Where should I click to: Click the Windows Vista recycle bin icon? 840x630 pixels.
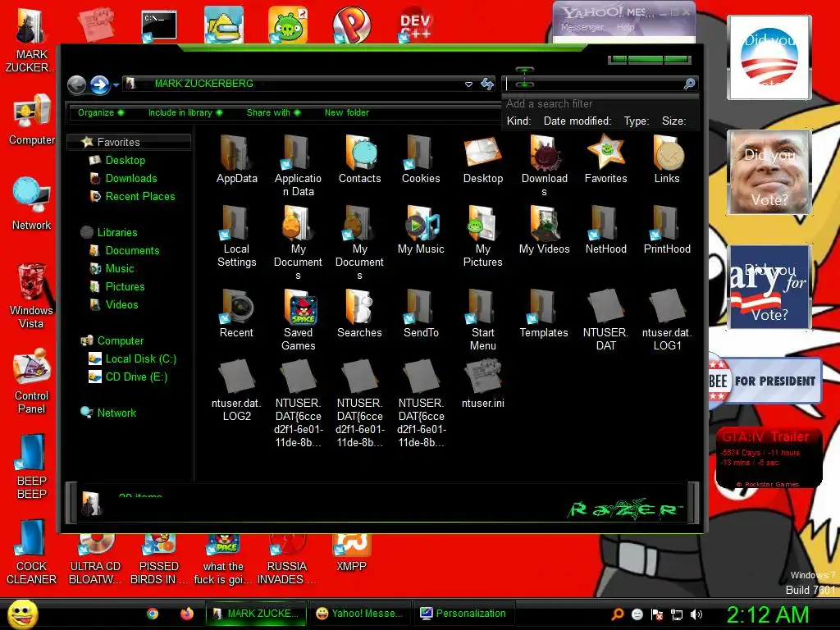[x=31, y=296]
